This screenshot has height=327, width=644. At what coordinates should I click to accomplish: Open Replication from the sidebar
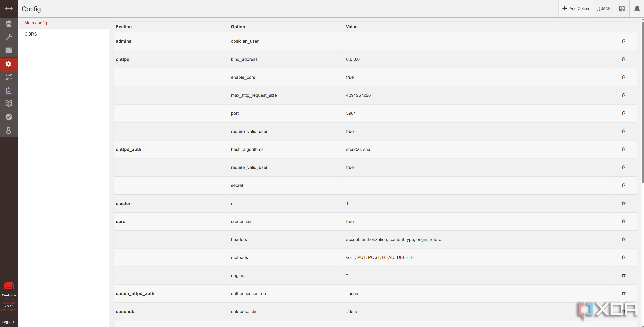click(9, 77)
